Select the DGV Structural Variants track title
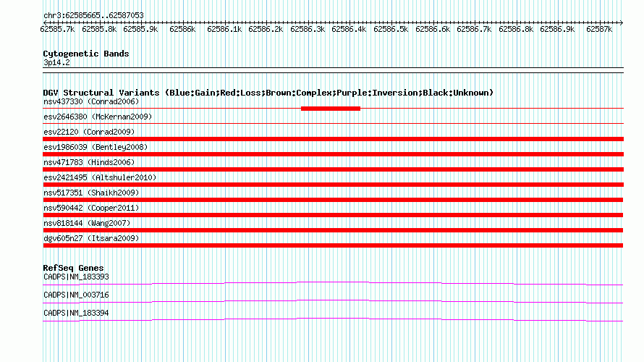Screen dimensions: 644x362 (x=268, y=93)
